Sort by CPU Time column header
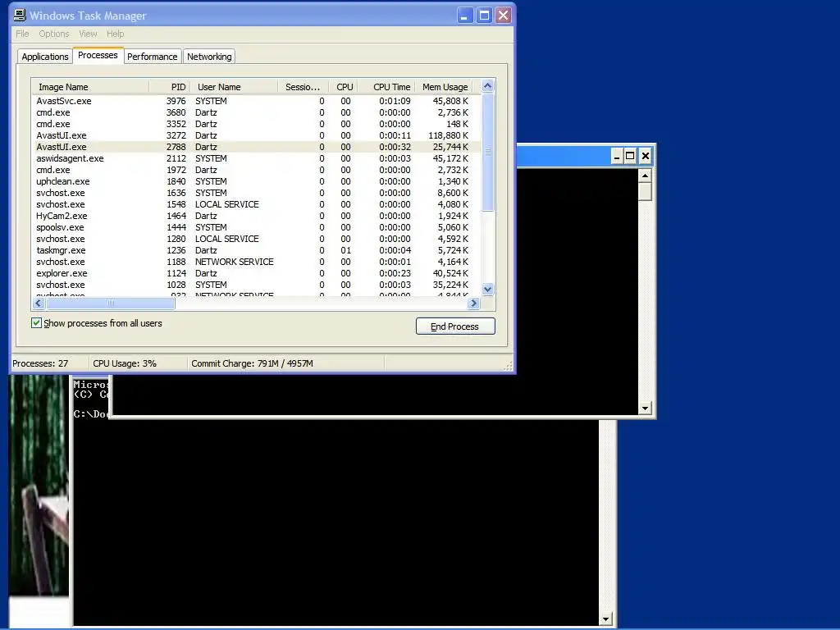This screenshot has height=630, width=840. click(x=386, y=87)
